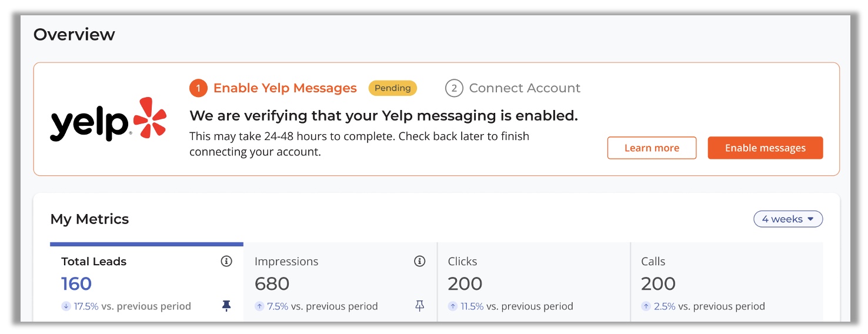Click the step 2 circle icon

pos(454,88)
